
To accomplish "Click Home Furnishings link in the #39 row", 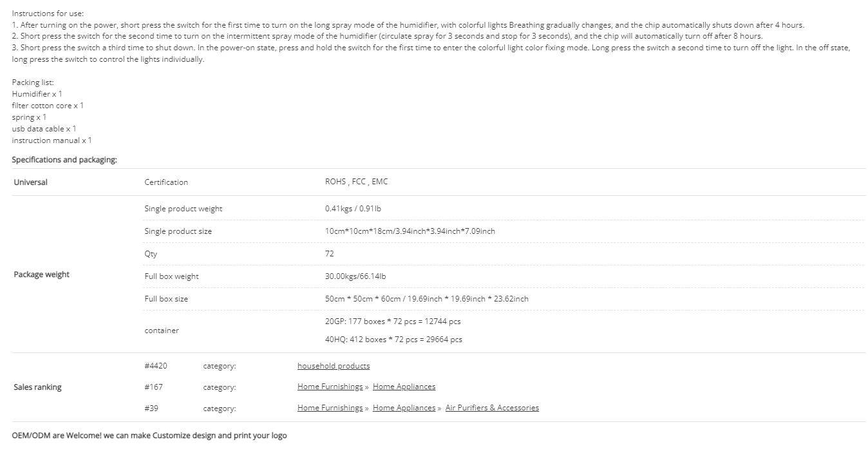I will point(330,408).
